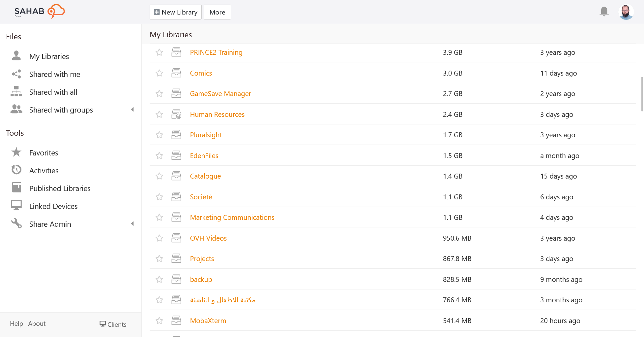Star the Marketing Communications library
The image size is (644, 337).
[159, 218]
